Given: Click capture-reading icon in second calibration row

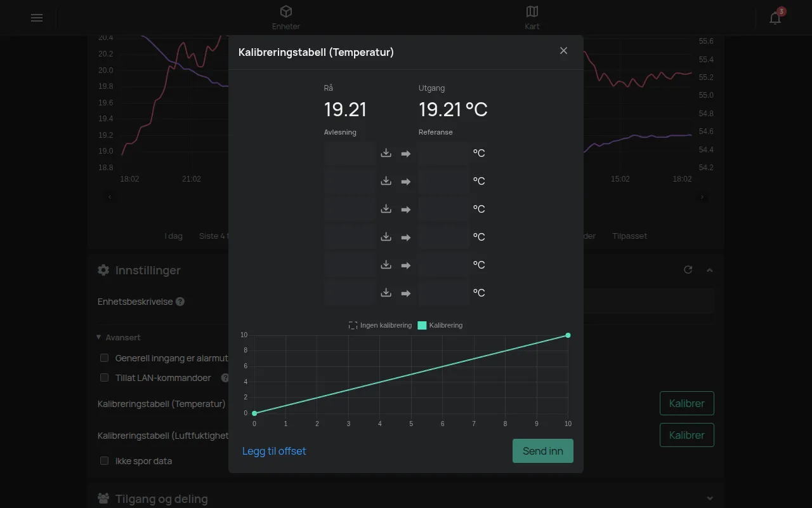Looking at the screenshot, I should point(386,181).
